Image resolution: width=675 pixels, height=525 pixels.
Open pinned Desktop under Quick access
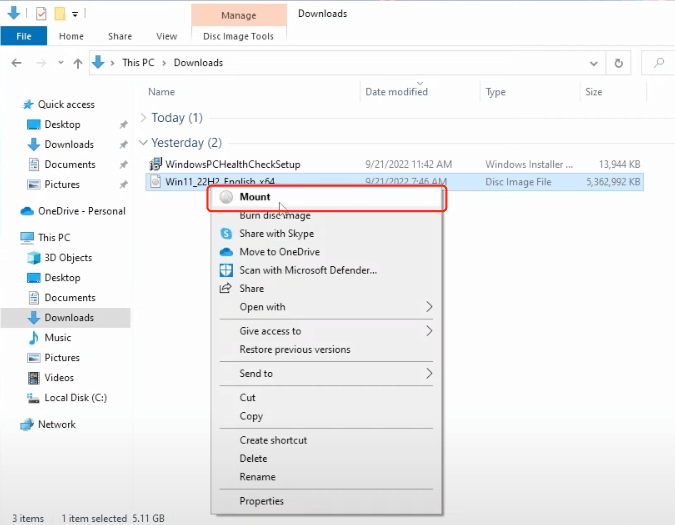(x=62, y=125)
